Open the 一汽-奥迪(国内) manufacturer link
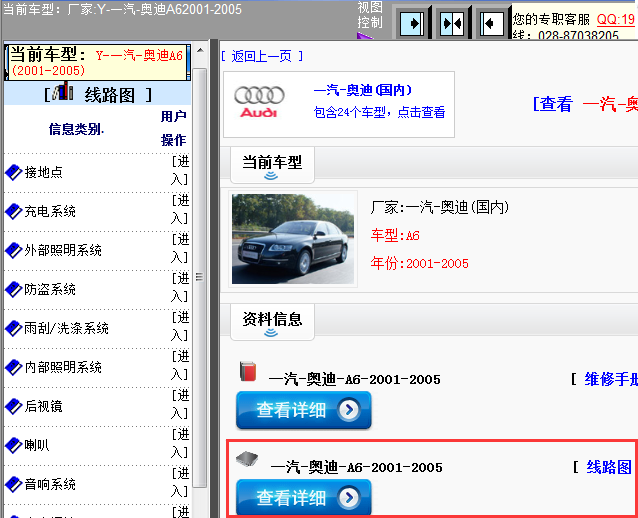The image size is (638, 518). click(363, 90)
